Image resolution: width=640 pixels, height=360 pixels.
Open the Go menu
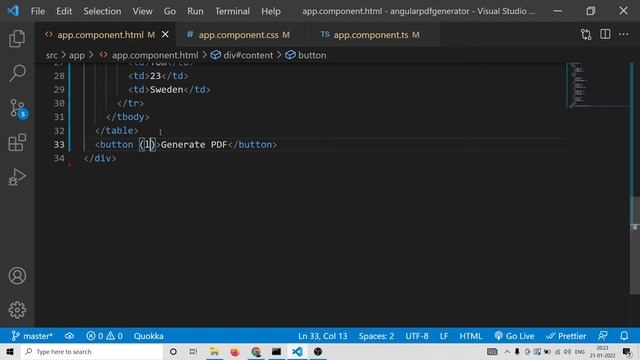click(x=169, y=11)
